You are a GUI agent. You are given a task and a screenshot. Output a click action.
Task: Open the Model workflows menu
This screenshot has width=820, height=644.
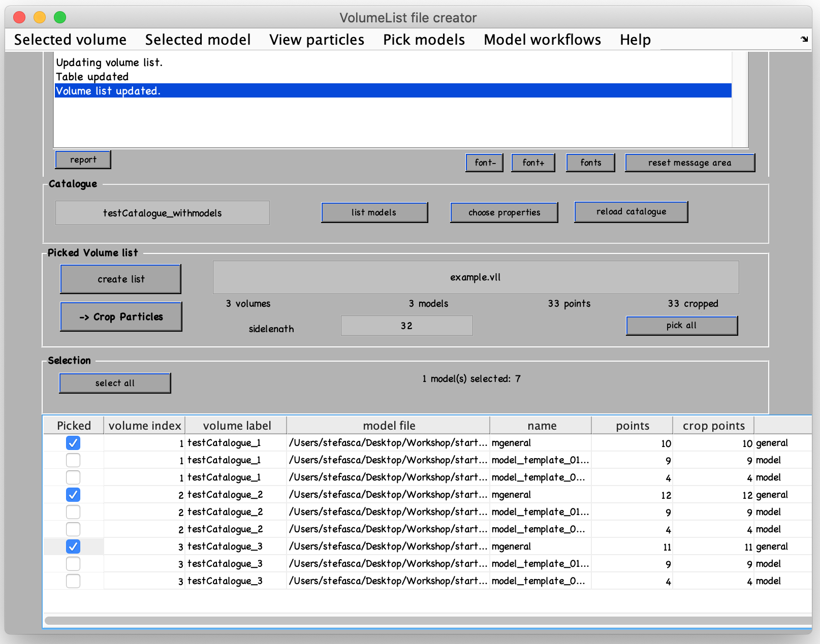coord(542,40)
